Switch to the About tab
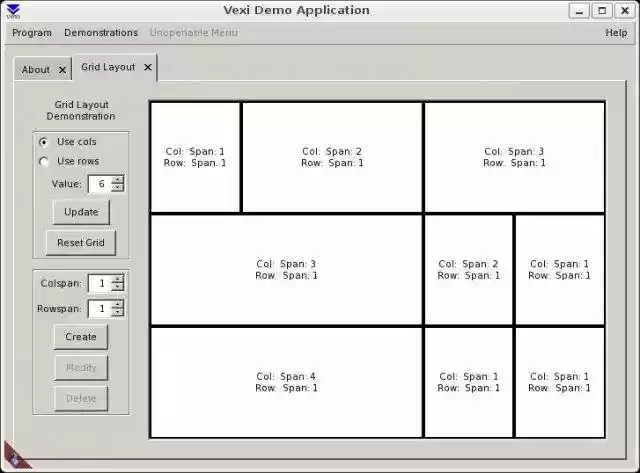Screen dimensions: 640x473 point(36,70)
